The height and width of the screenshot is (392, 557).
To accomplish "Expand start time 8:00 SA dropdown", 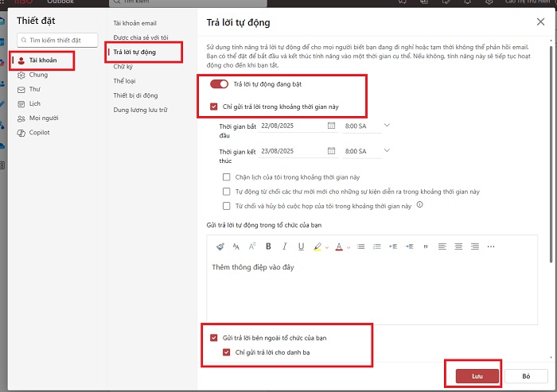I will coord(388,126).
